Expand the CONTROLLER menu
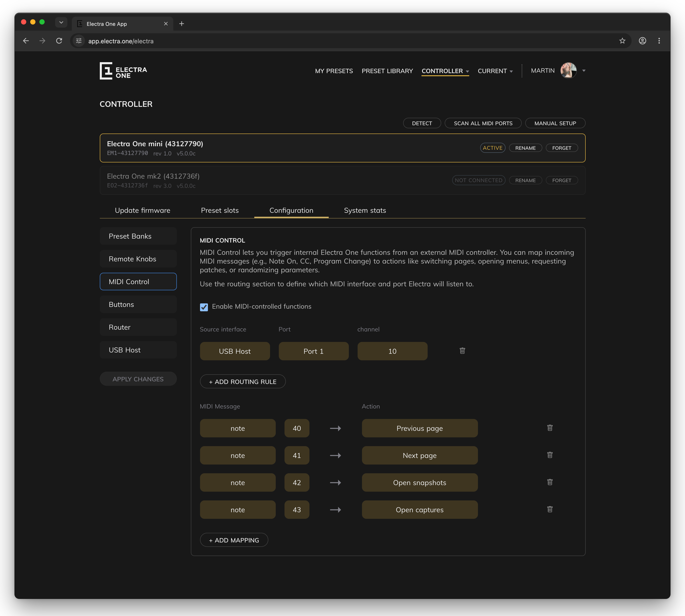 [445, 71]
